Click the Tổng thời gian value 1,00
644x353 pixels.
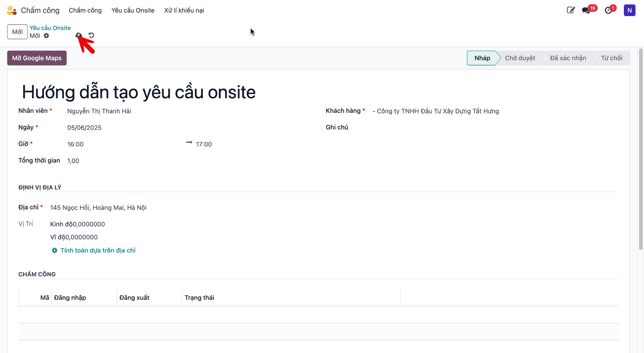73,161
